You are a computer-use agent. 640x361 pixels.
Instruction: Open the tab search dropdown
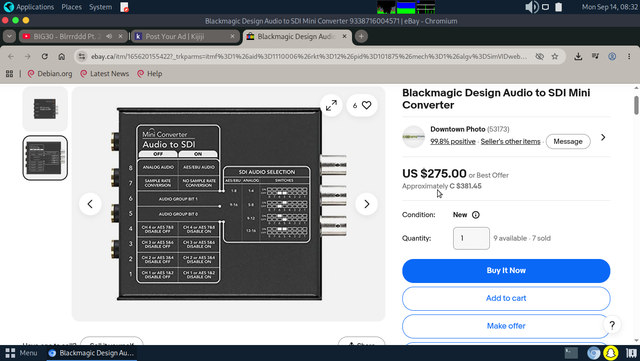click(9, 36)
